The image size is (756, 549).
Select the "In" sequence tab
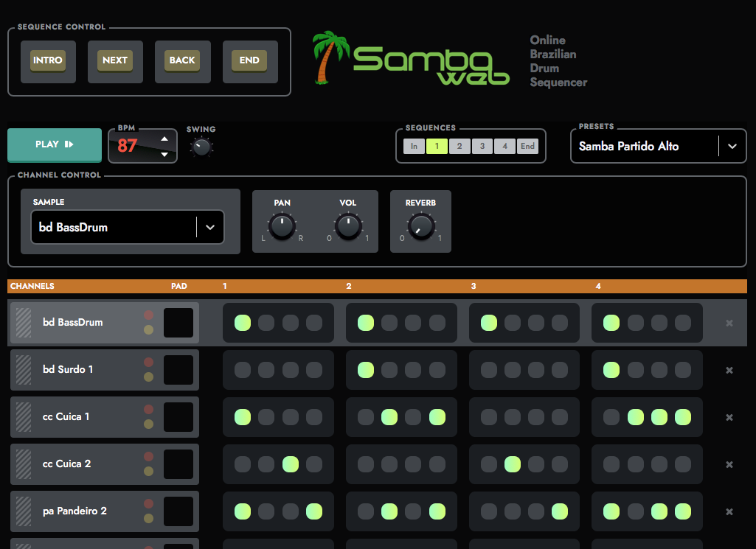[x=414, y=146]
